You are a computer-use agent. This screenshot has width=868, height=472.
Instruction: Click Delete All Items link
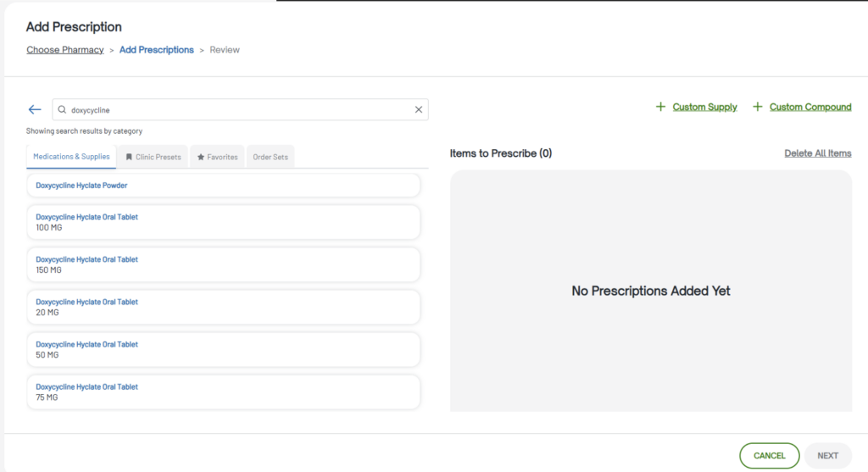click(817, 153)
